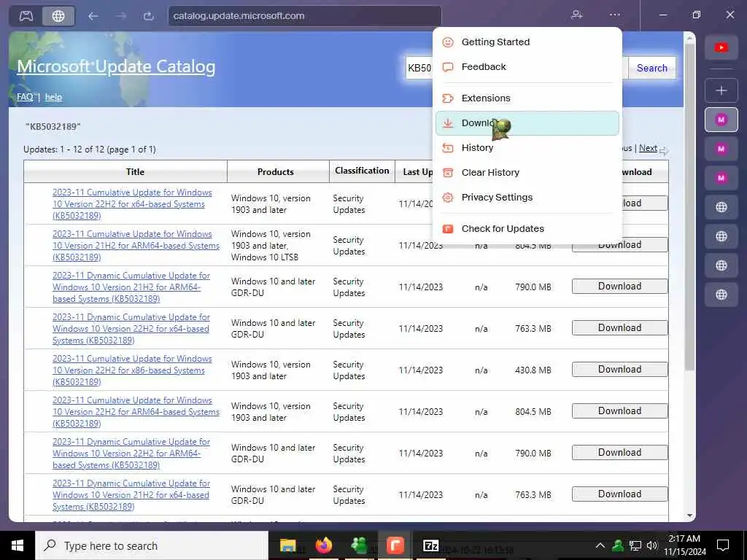Click the three-dot menu icon
747x560 pixels.
pos(614,15)
